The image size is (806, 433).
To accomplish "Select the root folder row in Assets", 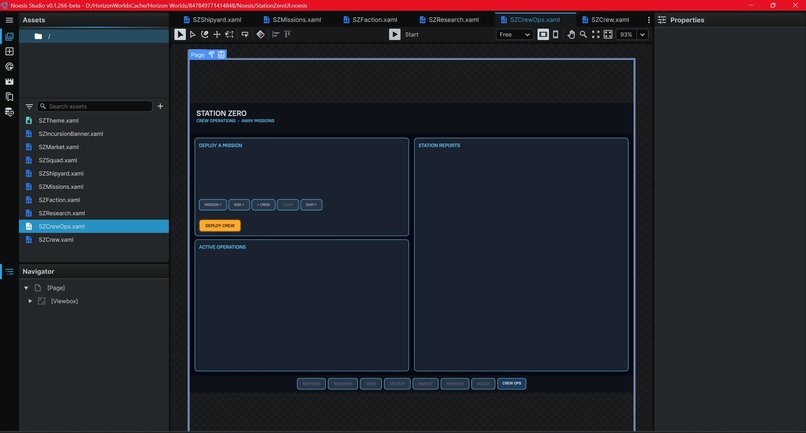I will pos(94,36).
